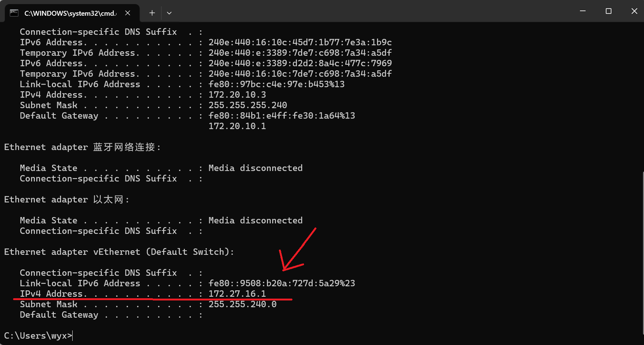The width and height of the screenshot is (644, 345).
Task: Click the C:\Users\wyx> command prompt
Action: [x=38, y=336]
